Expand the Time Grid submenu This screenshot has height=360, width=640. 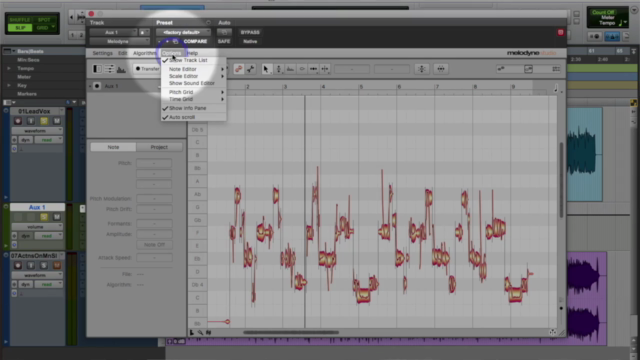pyautogui.click(x=193, y=99)
